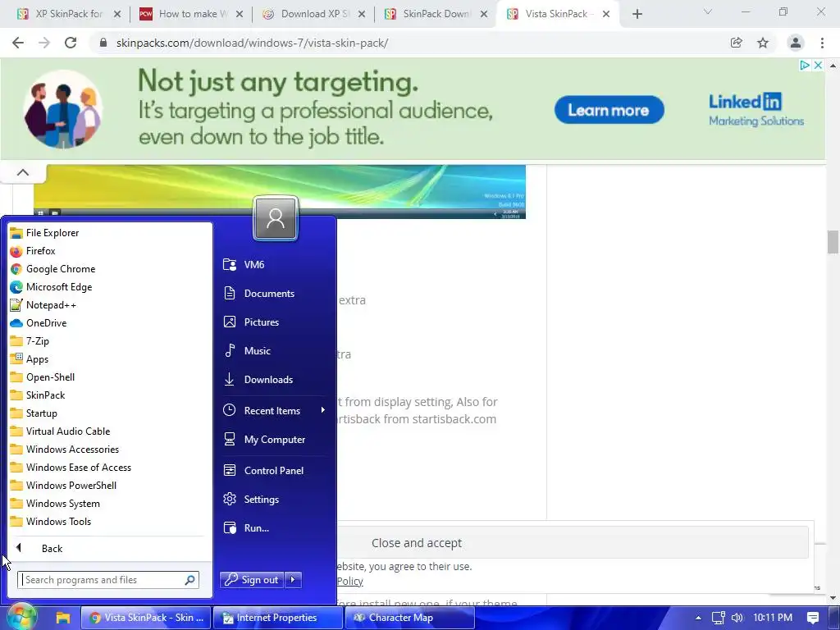Switch to the Download XP S tab
Image resolution: width=840 pixels, height=630 pixels.
point(315,14)
